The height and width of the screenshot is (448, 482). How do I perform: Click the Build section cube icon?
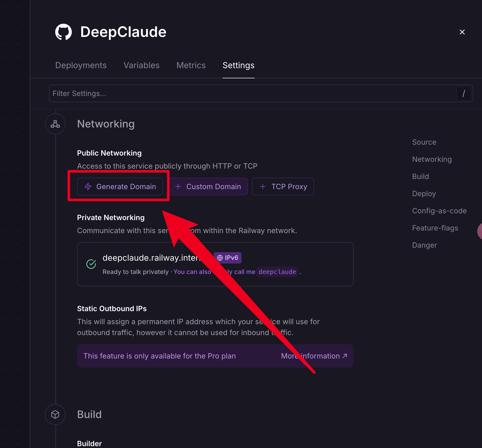55,414
